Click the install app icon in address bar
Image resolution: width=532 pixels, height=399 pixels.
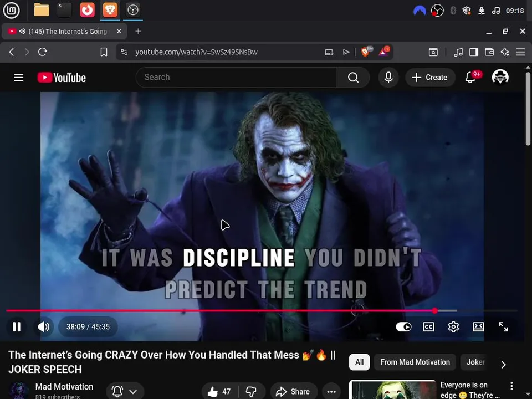(329, 52)
